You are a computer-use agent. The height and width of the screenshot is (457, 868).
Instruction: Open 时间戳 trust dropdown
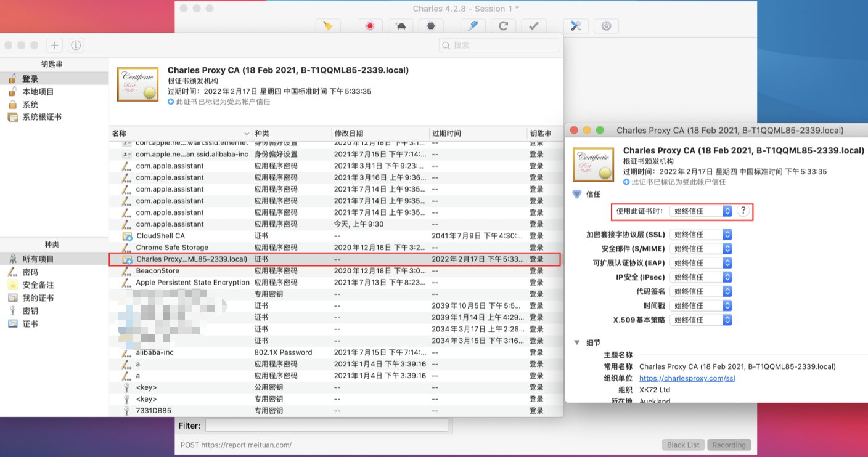(701, 305)
